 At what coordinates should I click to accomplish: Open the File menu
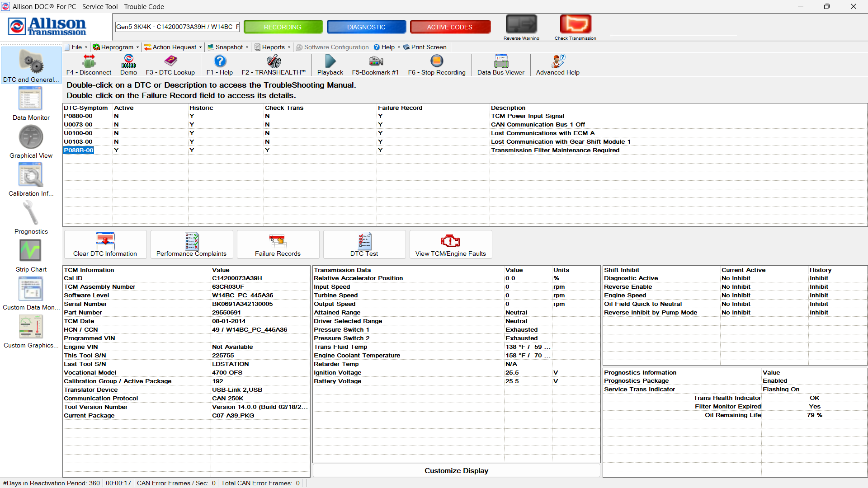click(76, 47)
